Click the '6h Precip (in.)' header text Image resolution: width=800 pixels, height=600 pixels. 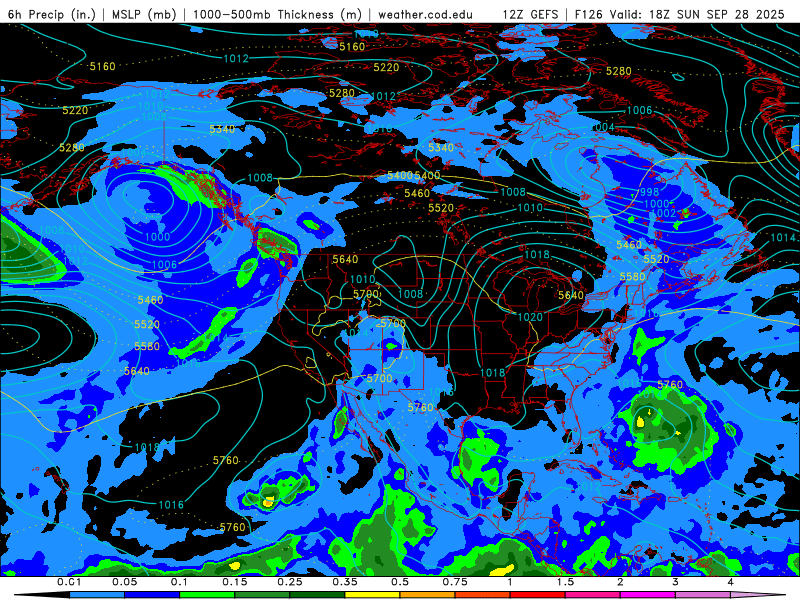[52, 14]
